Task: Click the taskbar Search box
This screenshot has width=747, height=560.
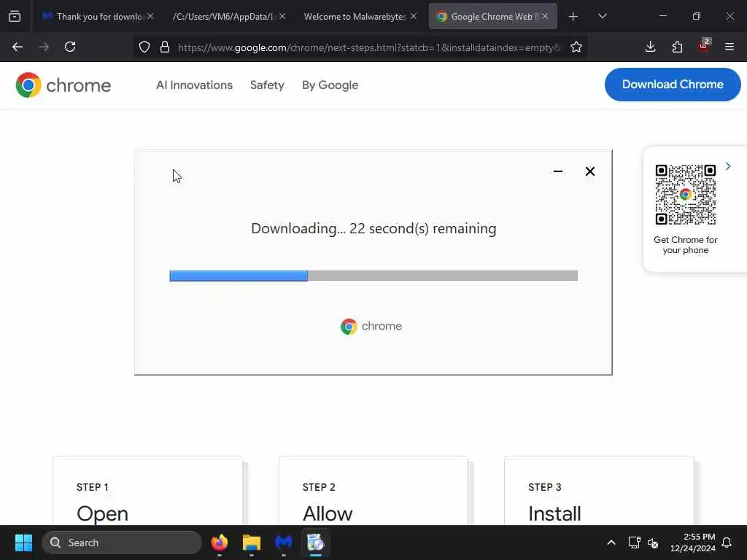Action: point(122,542)
